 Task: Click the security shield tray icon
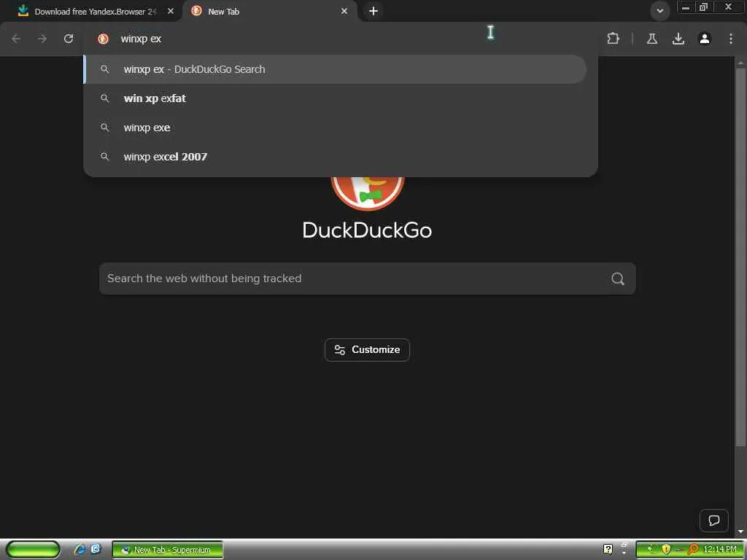[x=666, y=550]
